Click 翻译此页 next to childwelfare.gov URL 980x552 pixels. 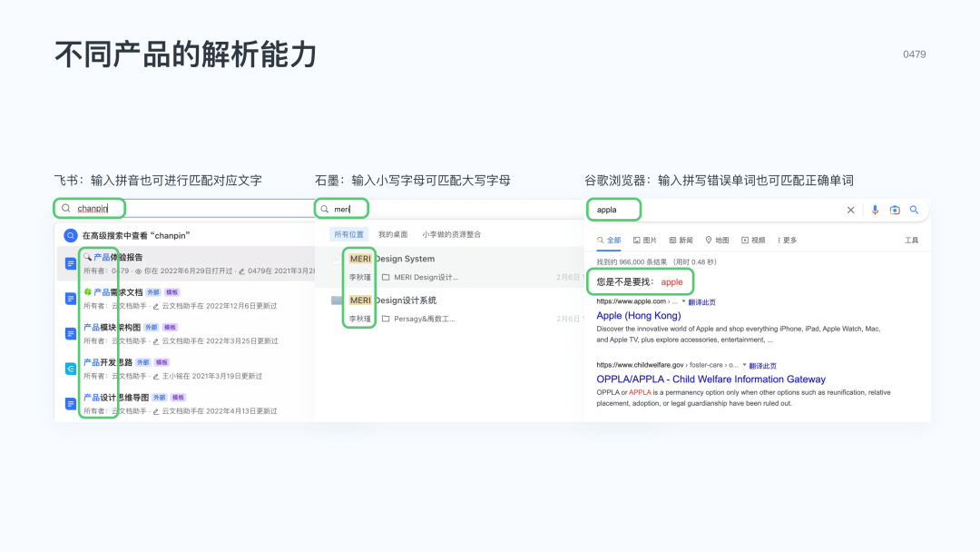tap(762, 366)
